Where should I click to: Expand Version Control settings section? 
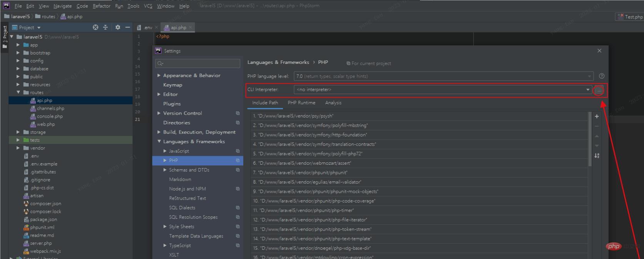tap(159, 113)
